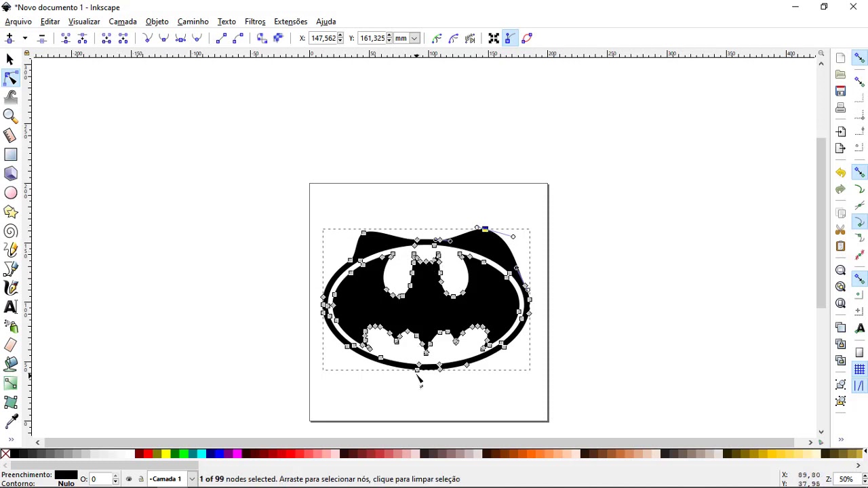Toggle snap to page border

pos(860,352)
